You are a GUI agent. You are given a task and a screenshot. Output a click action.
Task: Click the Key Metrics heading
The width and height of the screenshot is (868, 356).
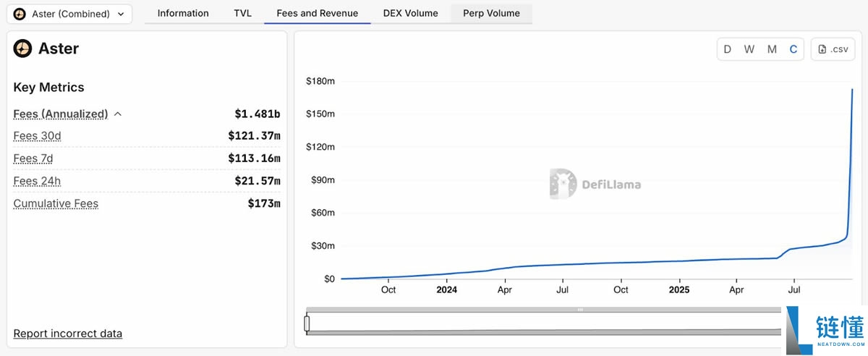tap(49, 88)
